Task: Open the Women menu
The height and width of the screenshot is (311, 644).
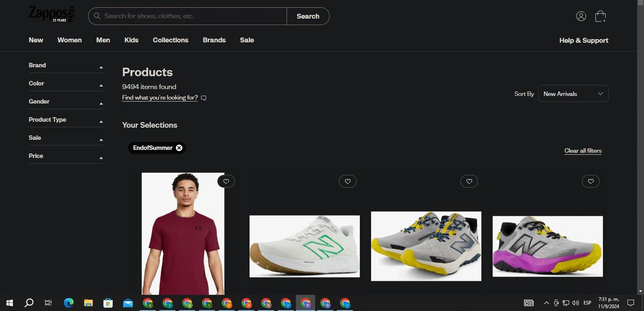Action: [x=70, y=40]
